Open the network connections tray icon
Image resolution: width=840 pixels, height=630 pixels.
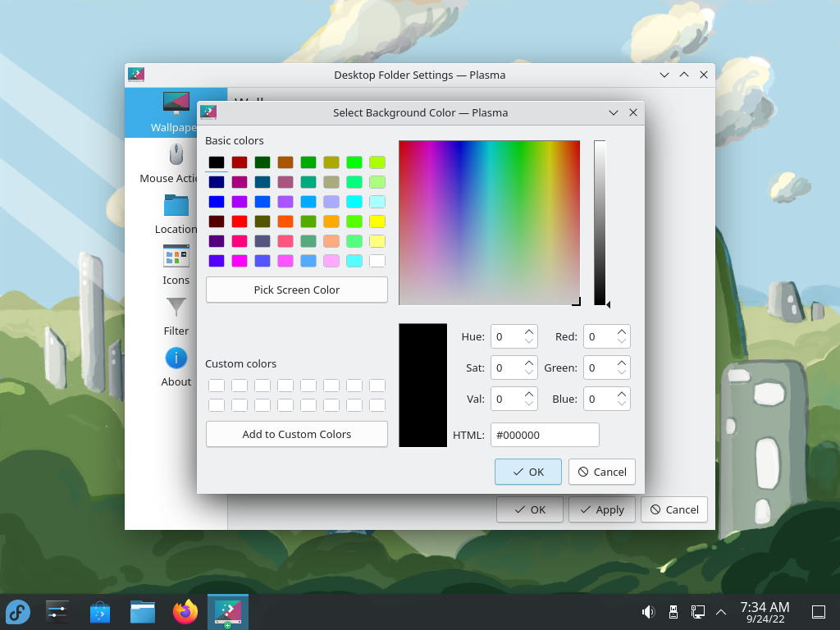click(x=697, y=612)
